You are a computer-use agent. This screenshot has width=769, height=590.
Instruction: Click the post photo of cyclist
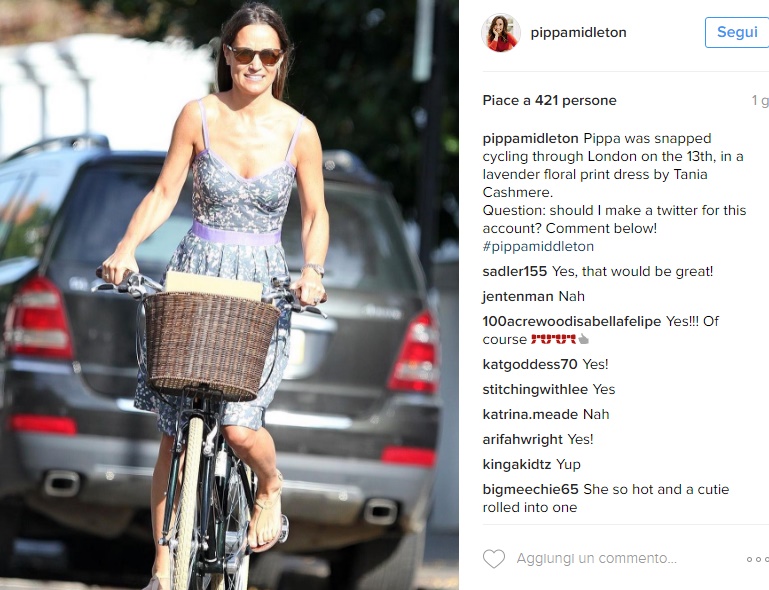pyautogui.click(x=229, y=295)
